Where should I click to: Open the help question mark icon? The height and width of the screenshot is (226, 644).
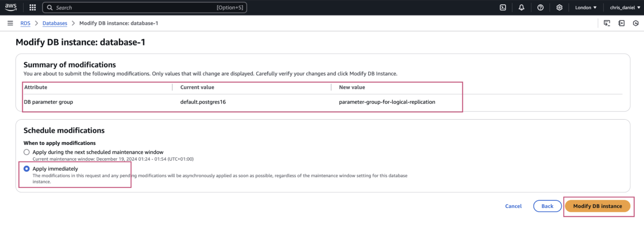click(x=540, y=7)
